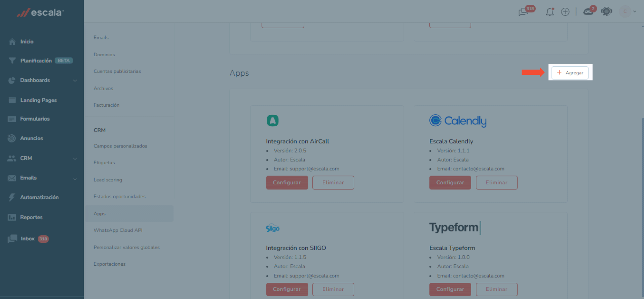The image size is (644, 299).
Task: Click the top bar icon with badge 2
Action: (588, 12)
